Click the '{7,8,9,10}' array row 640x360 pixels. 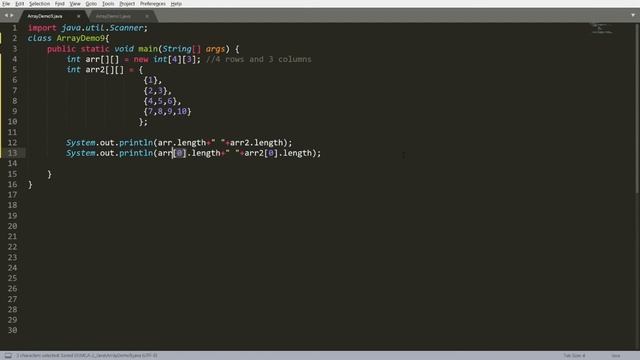pos(167,111)
